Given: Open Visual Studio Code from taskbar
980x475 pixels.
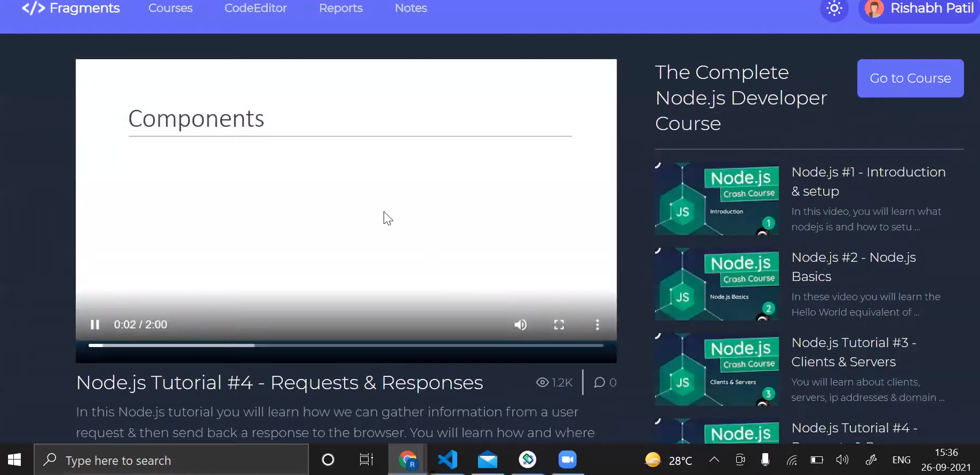Looking at the screenshot, I should 448,460.
